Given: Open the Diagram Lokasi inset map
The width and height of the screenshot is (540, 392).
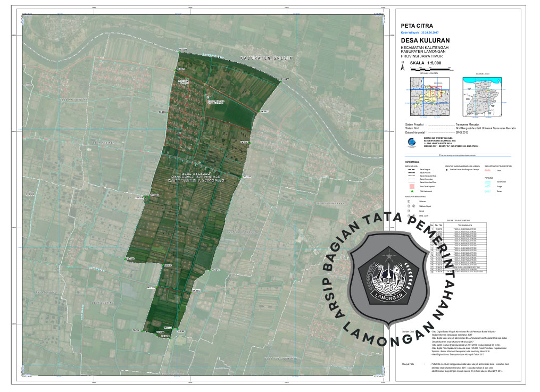Looking at the screenshot, I should pos(481,96).
